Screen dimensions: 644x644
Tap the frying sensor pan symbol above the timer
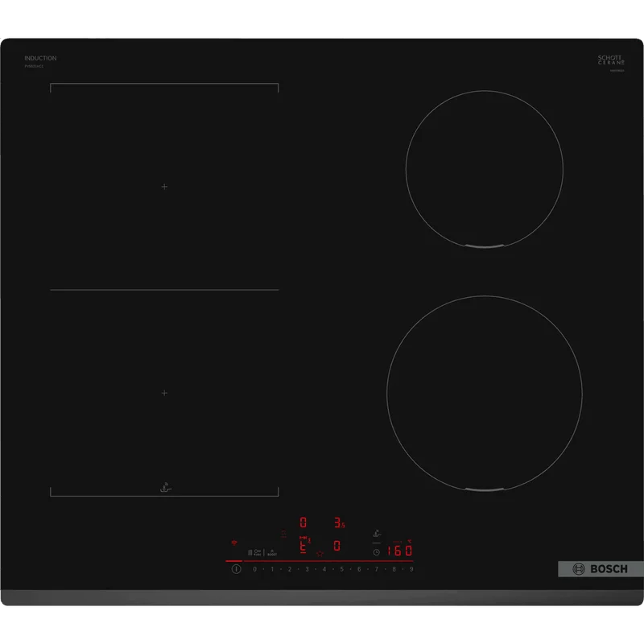coord(377,533)
